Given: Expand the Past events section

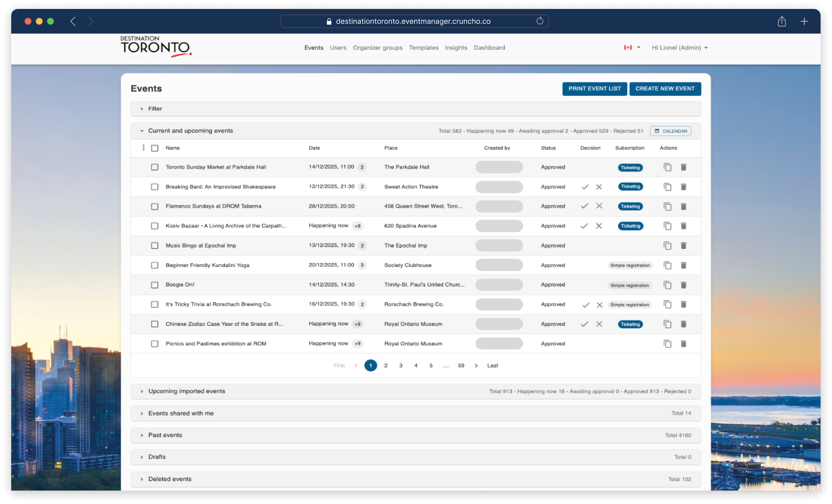Looking at the screenshot, I should tap(165, 435).
